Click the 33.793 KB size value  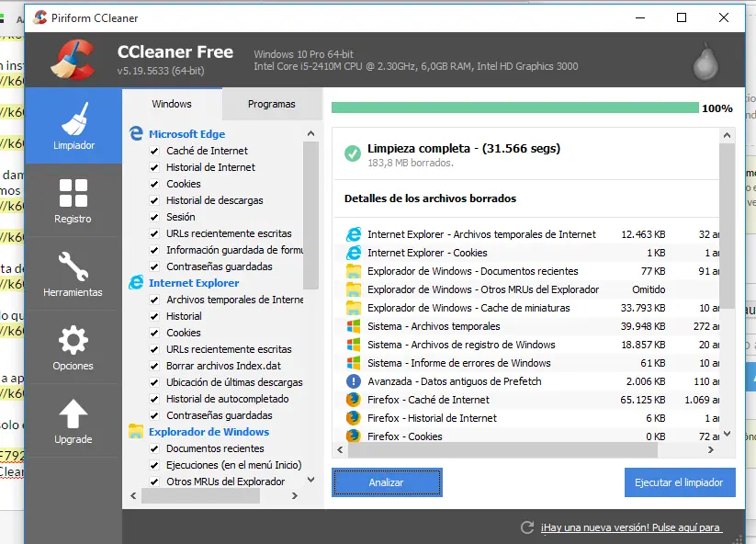643,308
